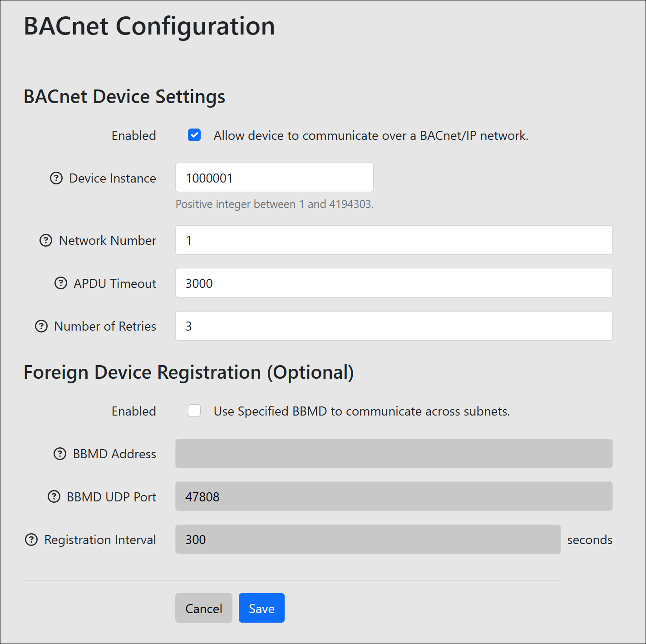This screenshot has height=644, width=646.
Task: Click the Cancel button
Action: coord(203,608)
